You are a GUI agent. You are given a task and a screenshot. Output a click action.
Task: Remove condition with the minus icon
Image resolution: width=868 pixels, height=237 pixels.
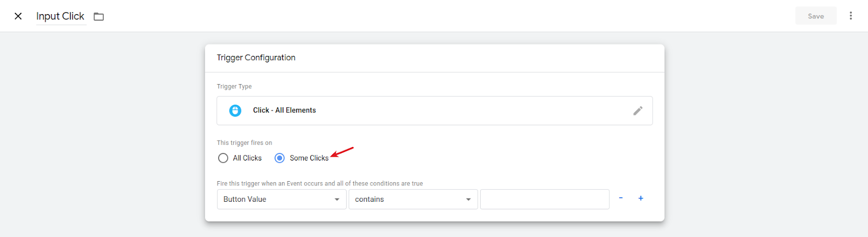(621, 198)
